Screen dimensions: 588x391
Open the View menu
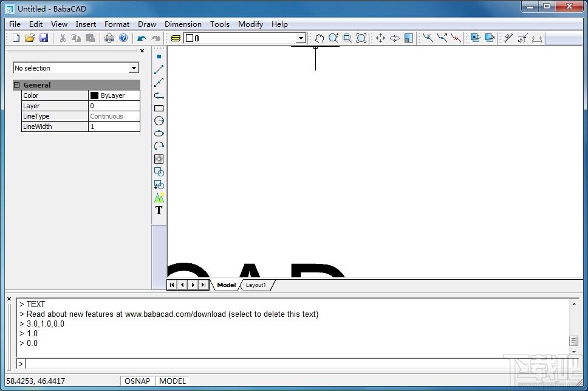(60, 24)
